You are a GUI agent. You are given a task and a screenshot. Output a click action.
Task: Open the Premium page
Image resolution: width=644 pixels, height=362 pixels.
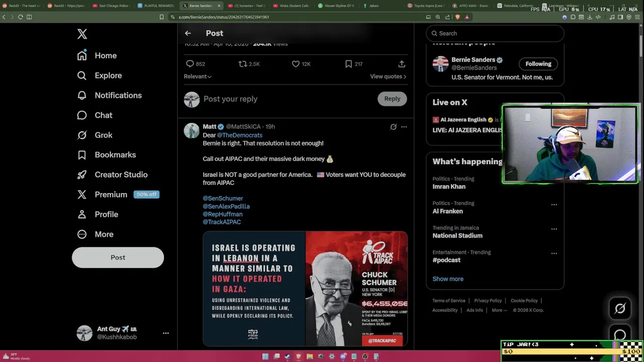[118, 195]
